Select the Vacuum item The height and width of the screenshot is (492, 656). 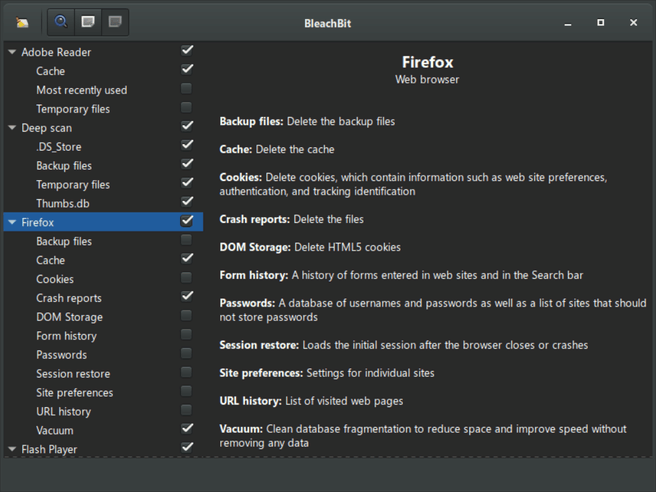103,430
